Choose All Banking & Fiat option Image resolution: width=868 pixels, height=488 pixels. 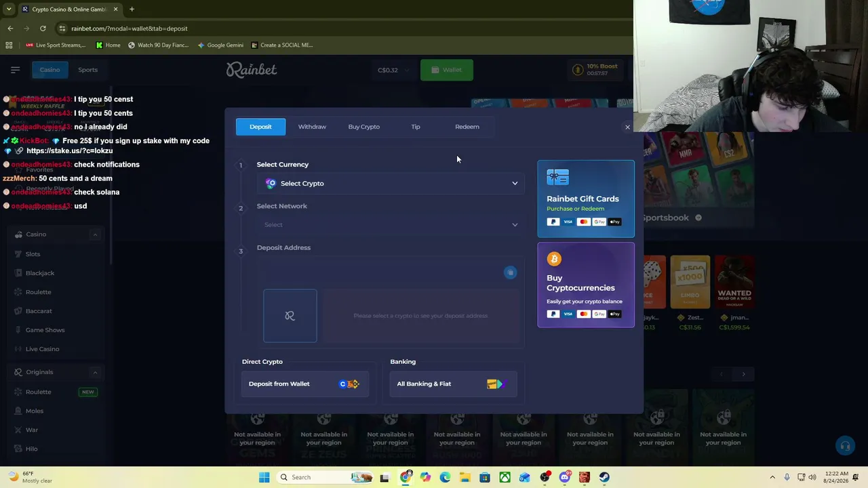point(453,384)
